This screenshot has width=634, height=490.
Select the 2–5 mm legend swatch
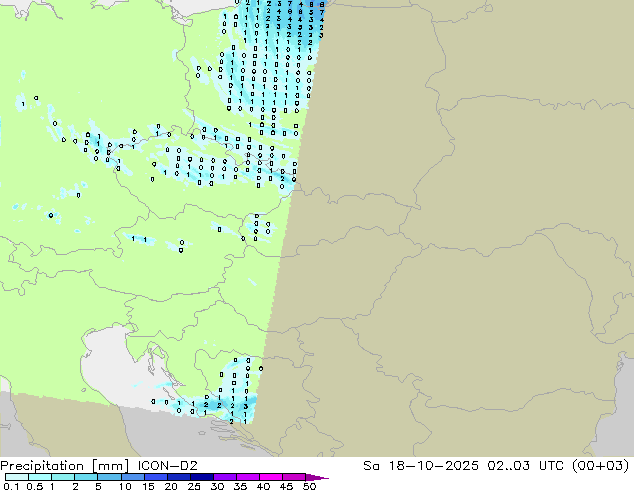click(x=86, y=477)
